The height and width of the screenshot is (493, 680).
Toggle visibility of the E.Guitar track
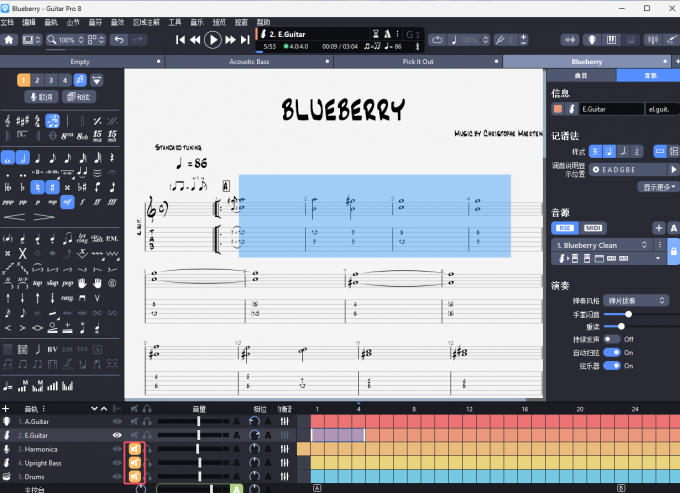pyautogui.click(x=117, y=435)
